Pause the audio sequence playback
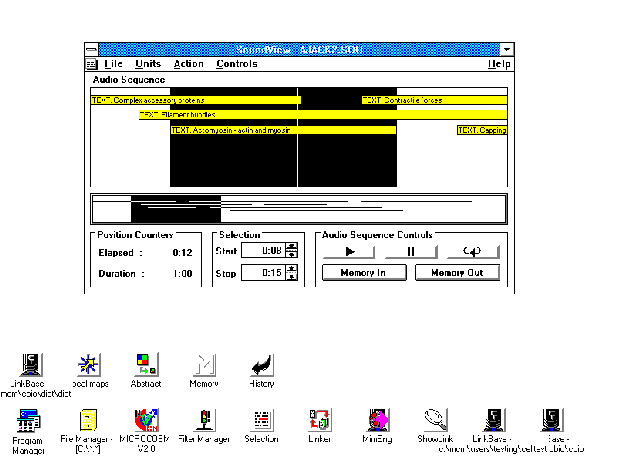This screenshot has height=463, width=618. pyautogui.click(x=410, y=251)
